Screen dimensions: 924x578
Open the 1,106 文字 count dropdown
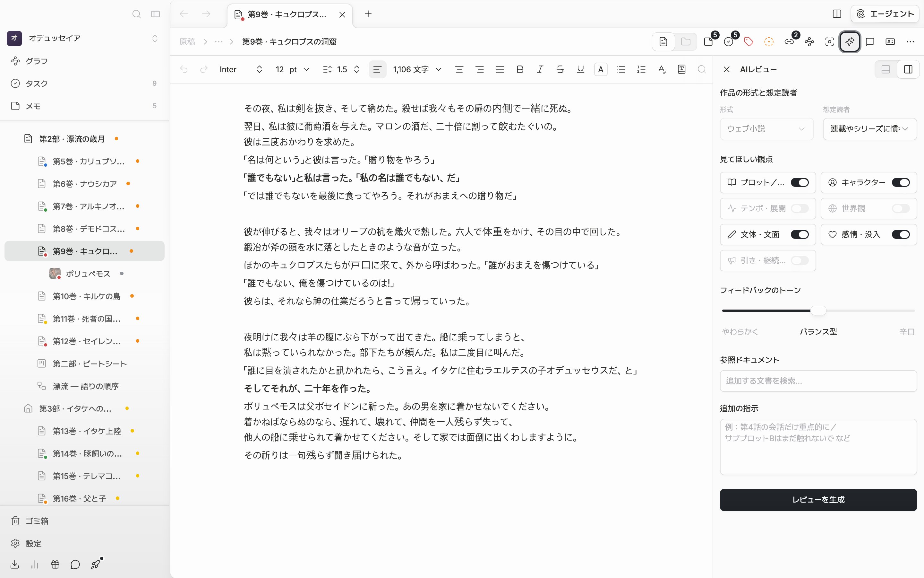pos(417,69)
